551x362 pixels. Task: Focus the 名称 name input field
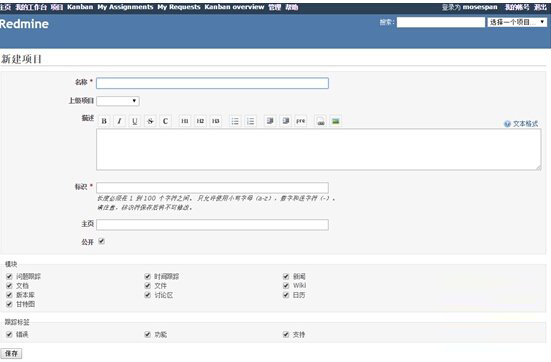212,83
